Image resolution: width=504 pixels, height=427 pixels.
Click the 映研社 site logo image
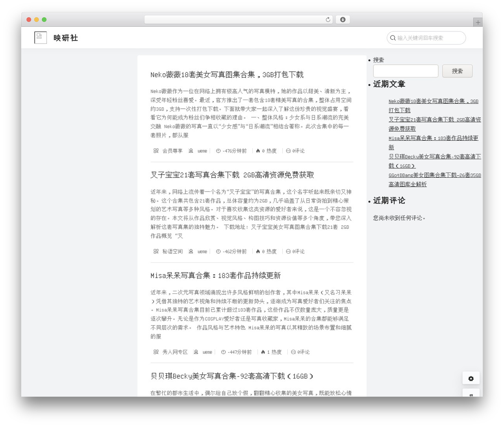41,37
